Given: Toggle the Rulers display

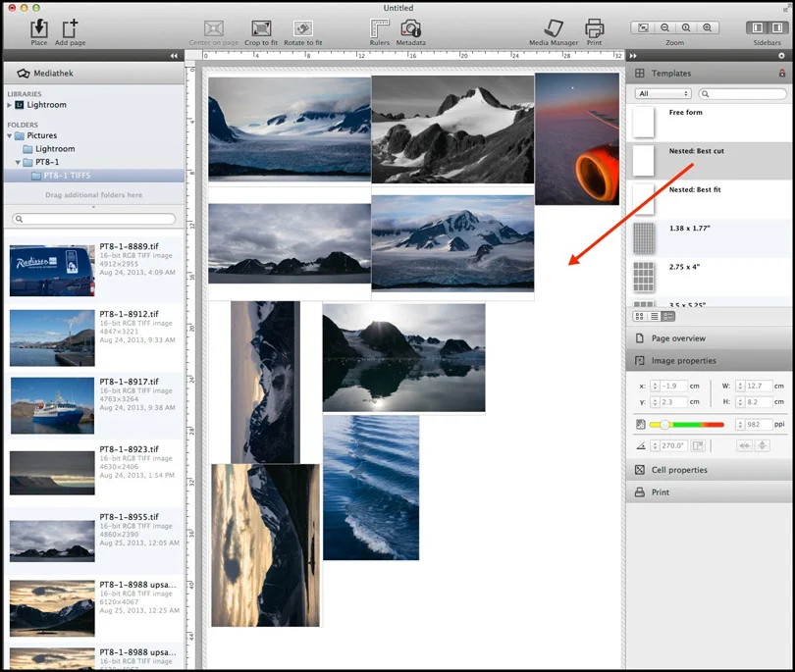Looking at the screenshot, I should coord(379,28).
